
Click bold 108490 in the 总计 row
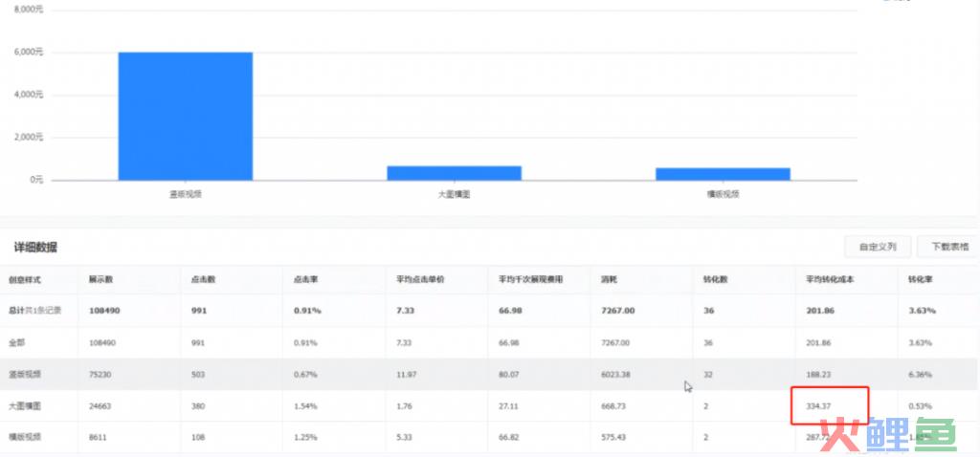(x=103, y=311)
